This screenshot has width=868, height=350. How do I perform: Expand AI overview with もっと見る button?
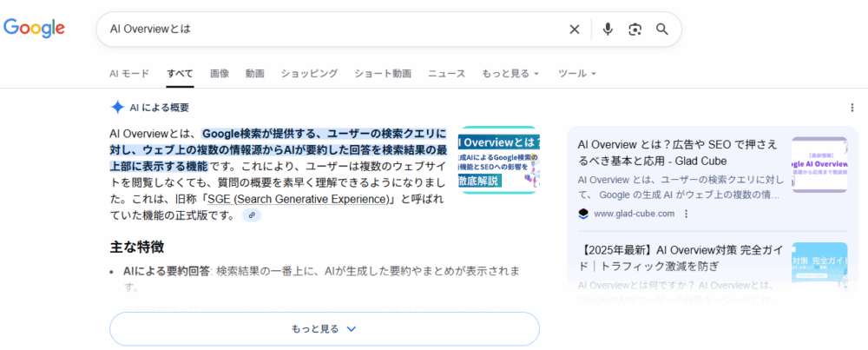[324, 329]
